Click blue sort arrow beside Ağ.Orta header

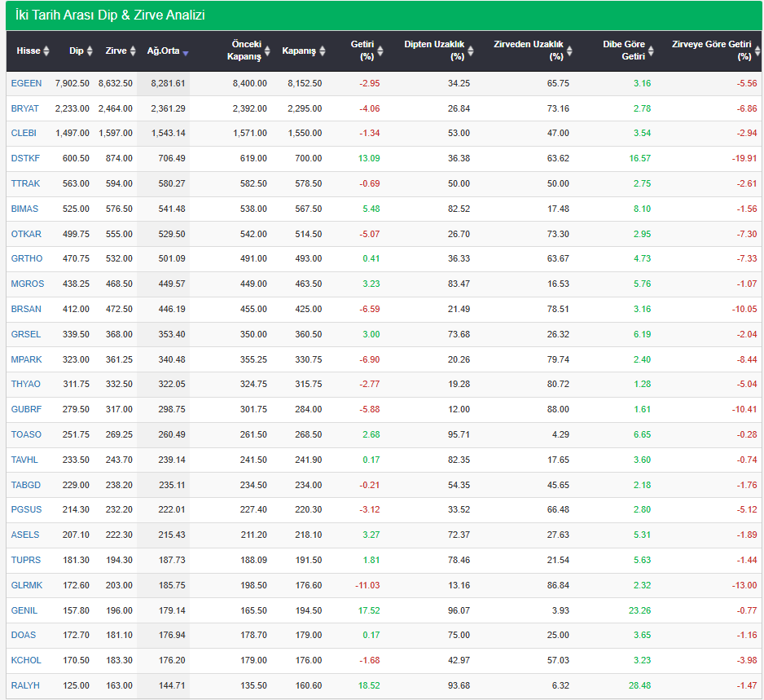point(186,53)
